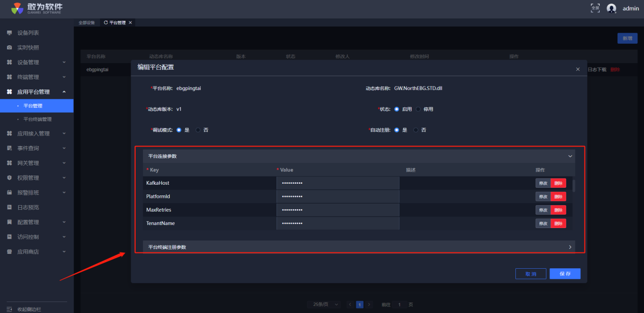Image resolution: width=644 pixels, height=313 pixels.
Task: Close the 编辑平台配置 dialog with X
Action: [x=577, y=69]
